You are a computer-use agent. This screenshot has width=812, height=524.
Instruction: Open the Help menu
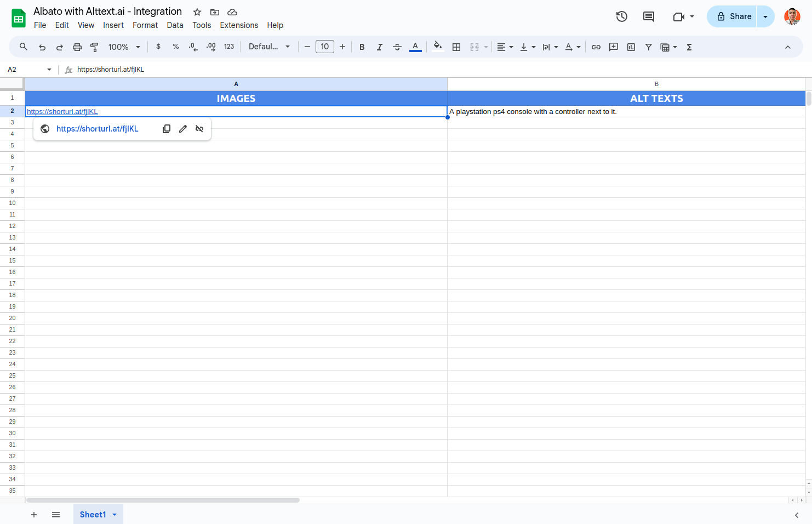pos(275,25)
